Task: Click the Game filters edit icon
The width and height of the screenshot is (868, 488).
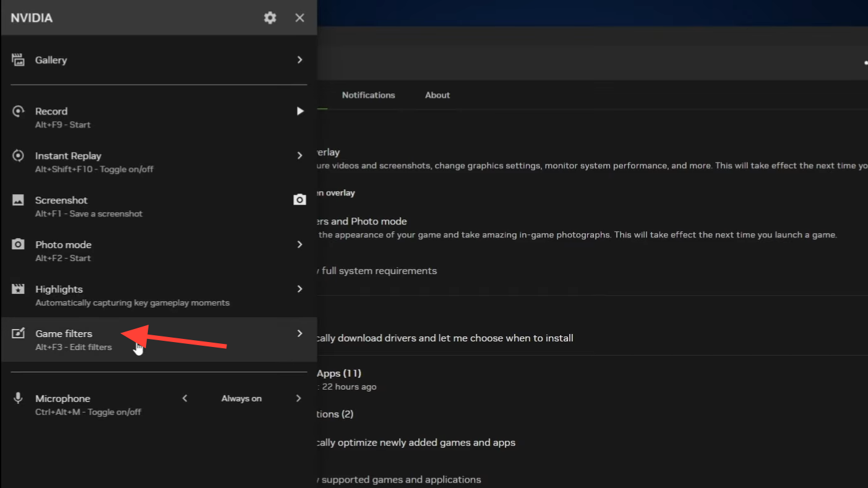Action: (x=18, y=333)
